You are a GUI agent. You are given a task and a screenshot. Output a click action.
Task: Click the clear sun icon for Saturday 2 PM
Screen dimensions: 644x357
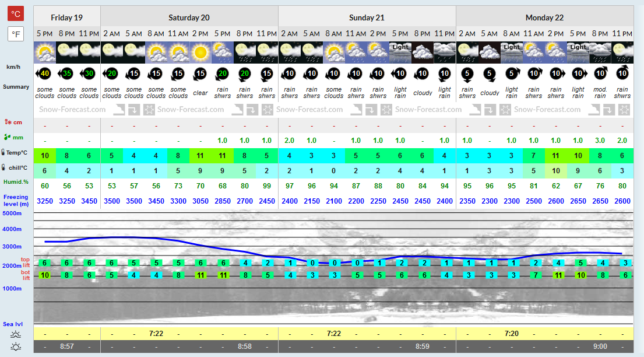[200, 52]
